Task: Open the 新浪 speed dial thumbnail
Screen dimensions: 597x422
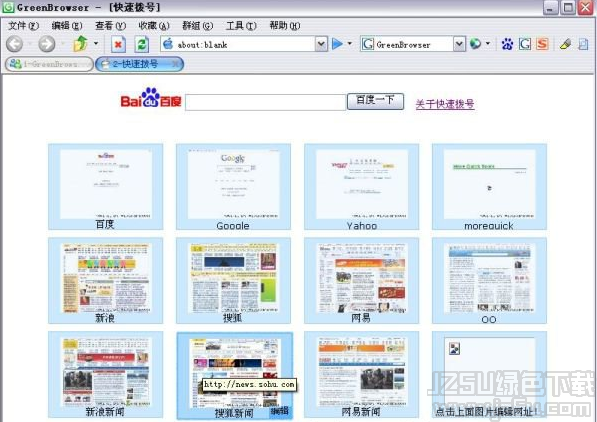Action: coord(105,281)
